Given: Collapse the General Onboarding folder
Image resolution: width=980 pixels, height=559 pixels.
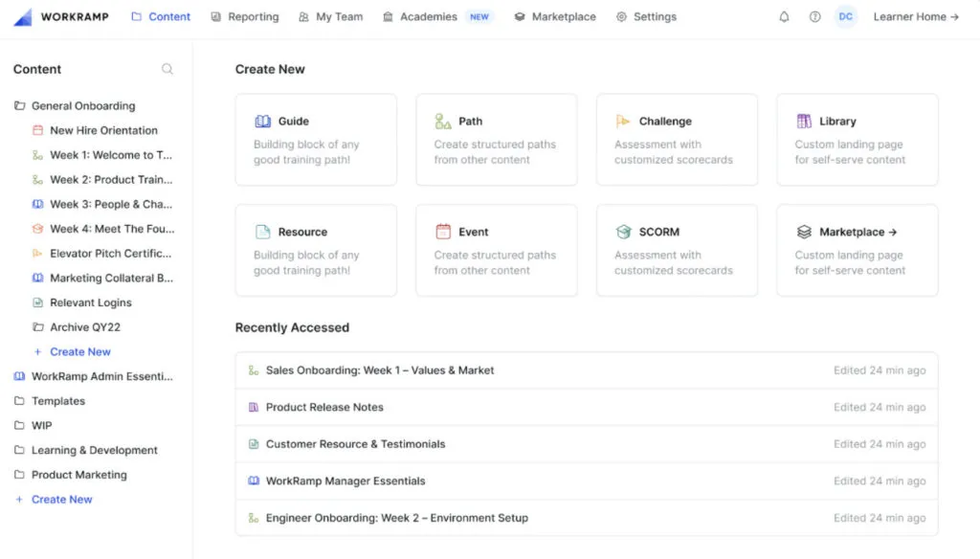Looking at the screenshot, I should pyautogui.click(x=75, y=105).
